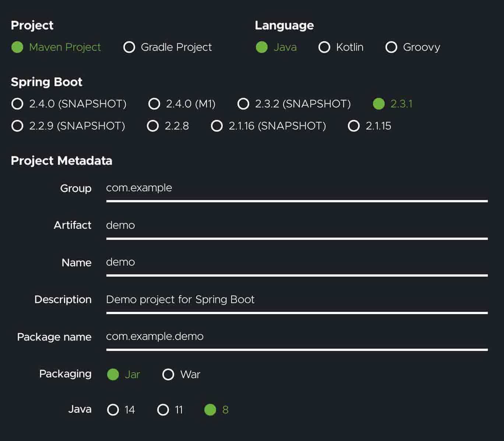The width and height of the screenshot is (504, 441).
Task: Choose Spring Boot 2.1.16 (SNAPSHOT)
Action: click(x=217, y=126)
